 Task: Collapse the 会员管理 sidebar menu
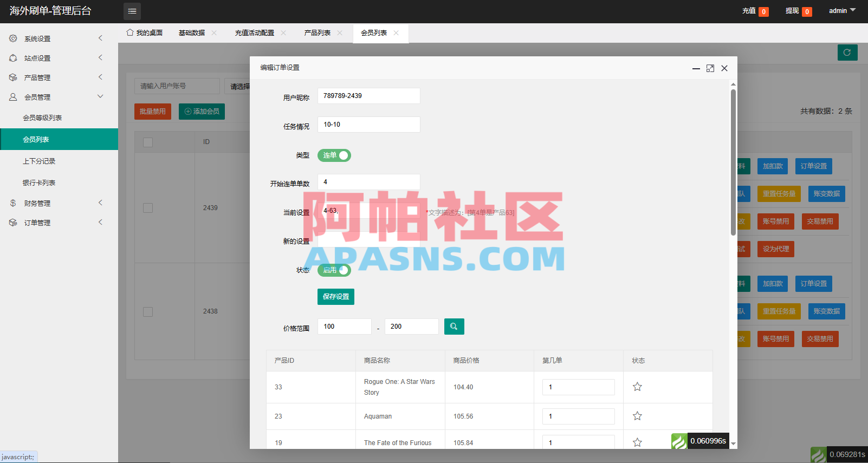click(59, 97)
